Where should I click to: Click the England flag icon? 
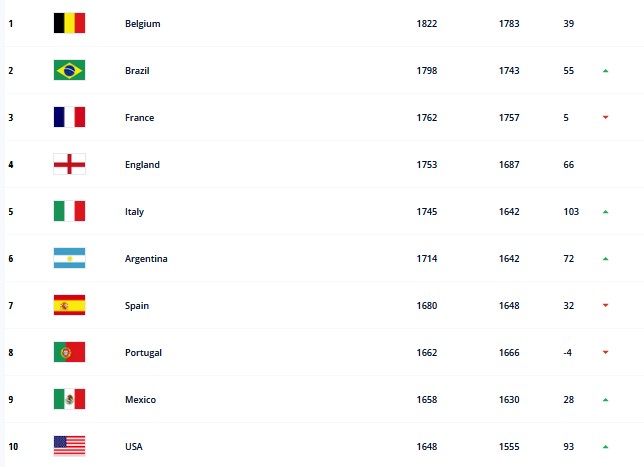click(69, 164)
